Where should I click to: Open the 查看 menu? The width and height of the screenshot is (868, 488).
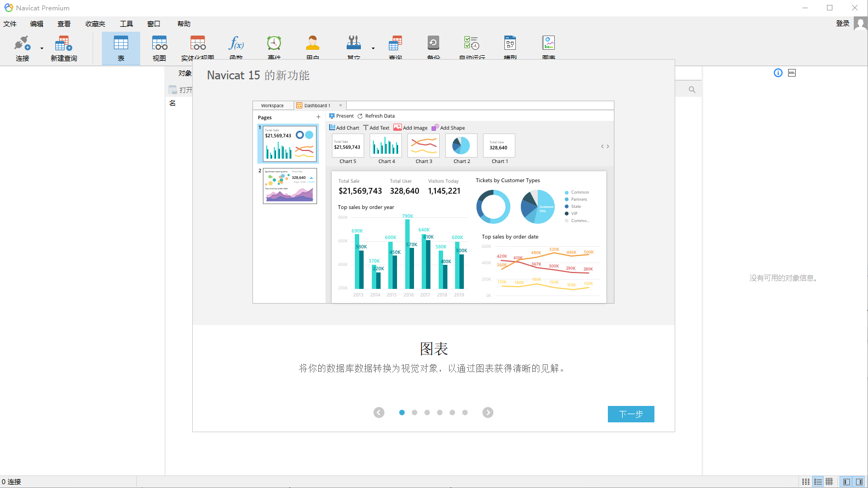64,24
